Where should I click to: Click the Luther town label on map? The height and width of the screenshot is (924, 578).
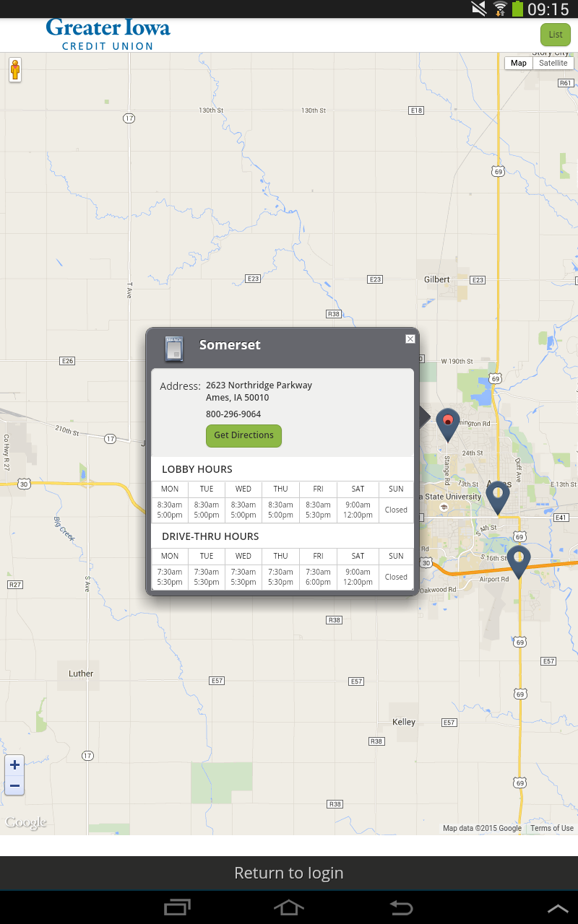pos(81,674)
